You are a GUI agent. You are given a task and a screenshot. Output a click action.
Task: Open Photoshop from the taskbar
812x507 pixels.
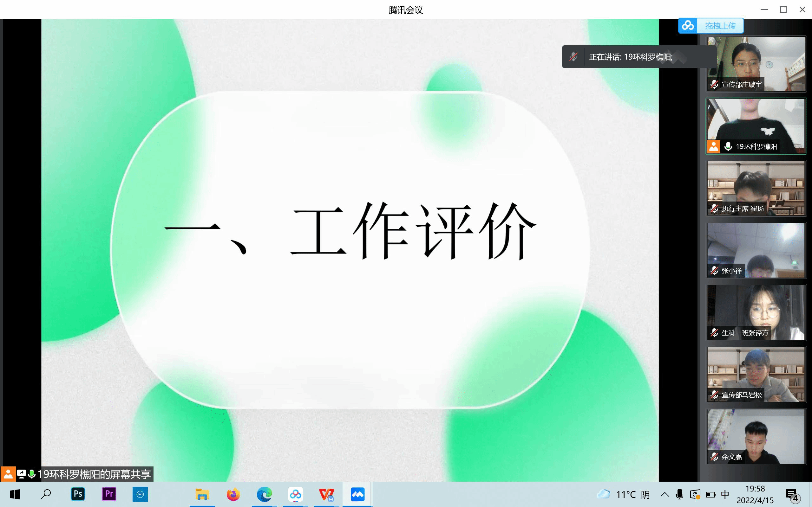click(x=78, y=494)
